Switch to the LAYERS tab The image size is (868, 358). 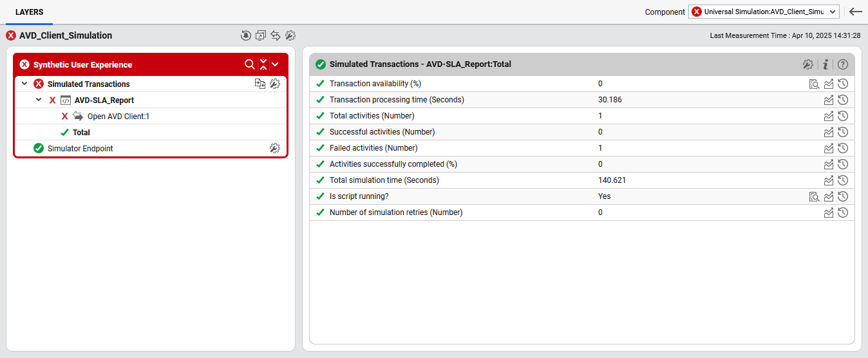pyautogui.click(x=29, y=12)
